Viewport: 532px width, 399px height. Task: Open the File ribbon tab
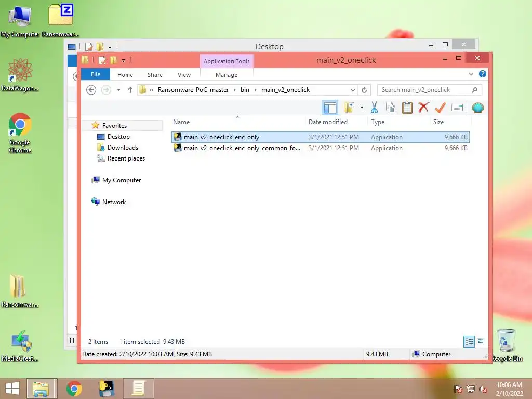pyautogui.click(x=96, y=74)
